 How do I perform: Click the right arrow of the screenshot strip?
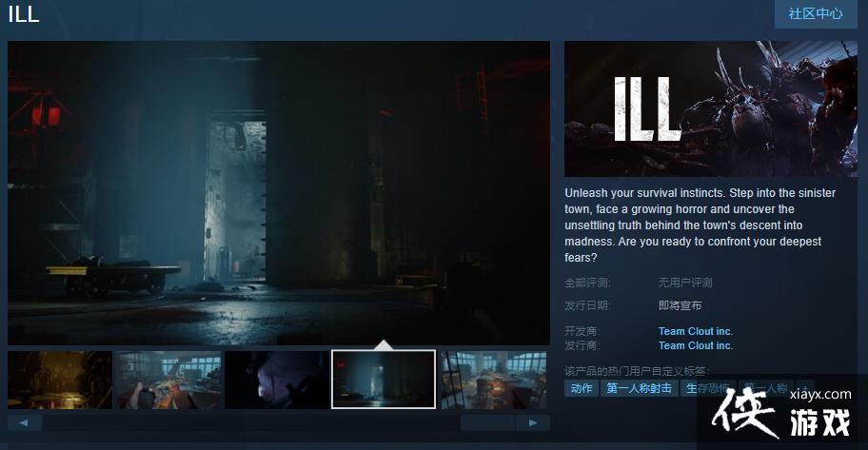(x=533, y=422)
